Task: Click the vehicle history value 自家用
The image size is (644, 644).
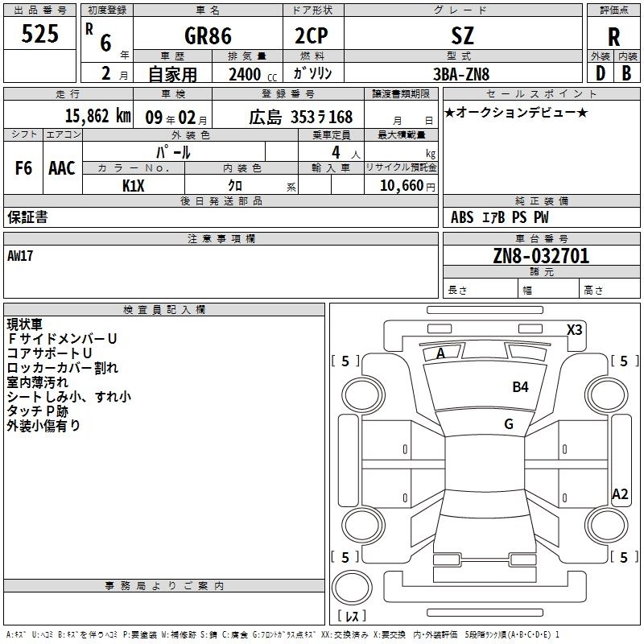Action: [x=172, y=74]
